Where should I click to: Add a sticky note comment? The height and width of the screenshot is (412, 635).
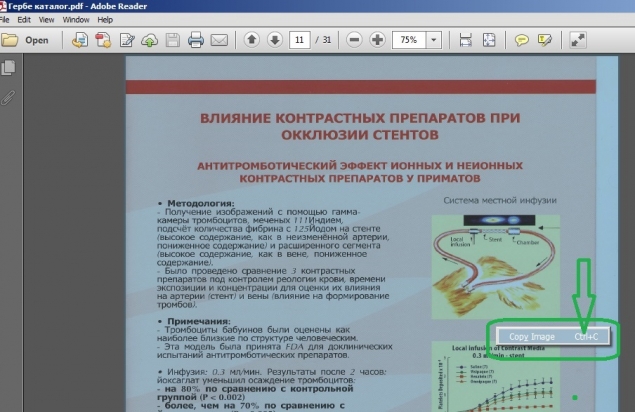tap(521, 41)
